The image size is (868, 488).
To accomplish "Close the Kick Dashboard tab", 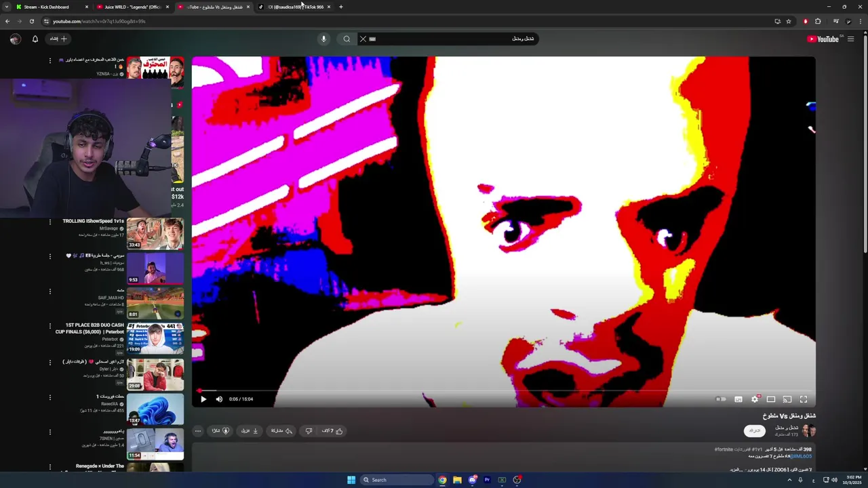I will [87, 7].
